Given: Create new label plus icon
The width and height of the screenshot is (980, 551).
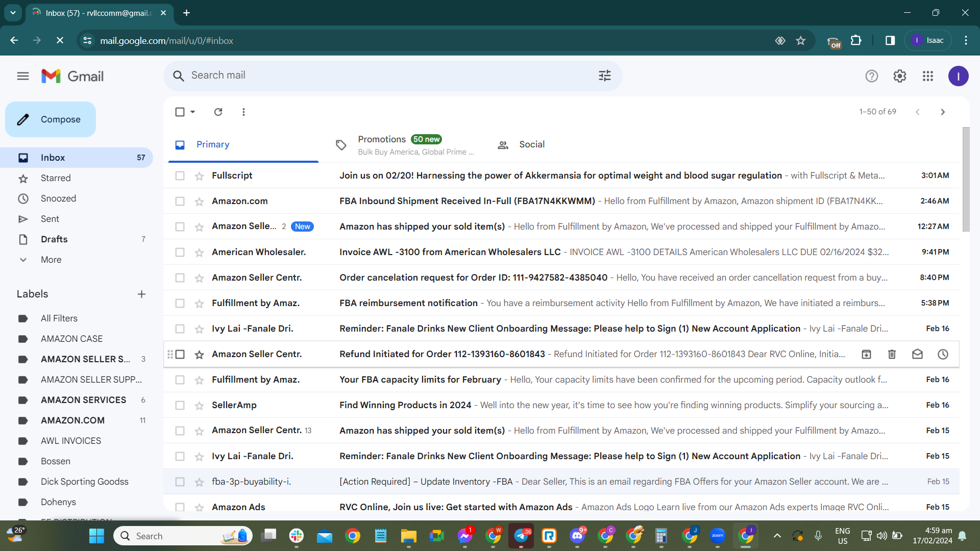Looking at the screenshot, I should [x=141, y=294].
